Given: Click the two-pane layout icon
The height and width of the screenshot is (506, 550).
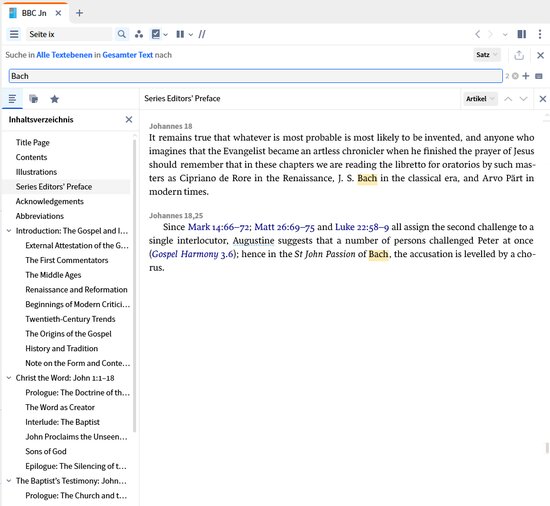Looking at the screenshot, I should coord(522,34).
